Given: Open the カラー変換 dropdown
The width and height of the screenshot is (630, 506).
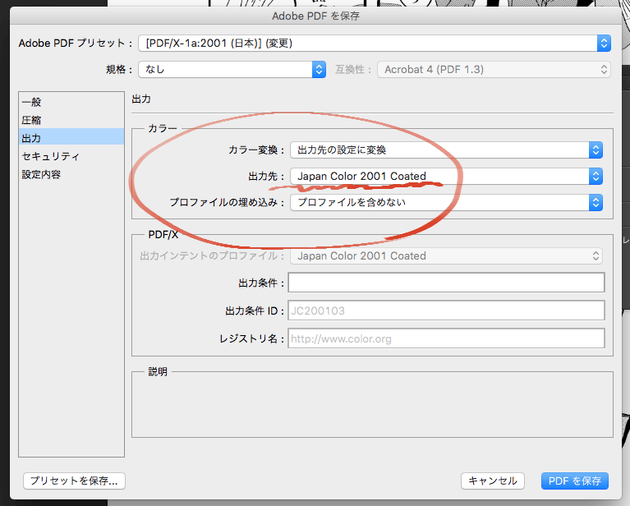Looking at the screenshot, I should (x=446, y=150).
